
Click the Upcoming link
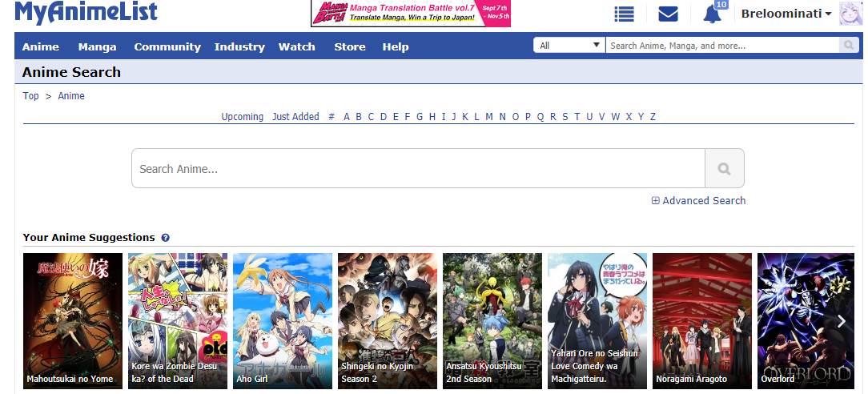click(242, 117)
